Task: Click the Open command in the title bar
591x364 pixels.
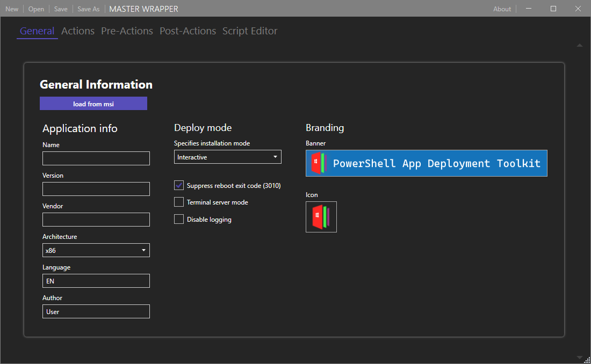Action: [x=35, y=9]
